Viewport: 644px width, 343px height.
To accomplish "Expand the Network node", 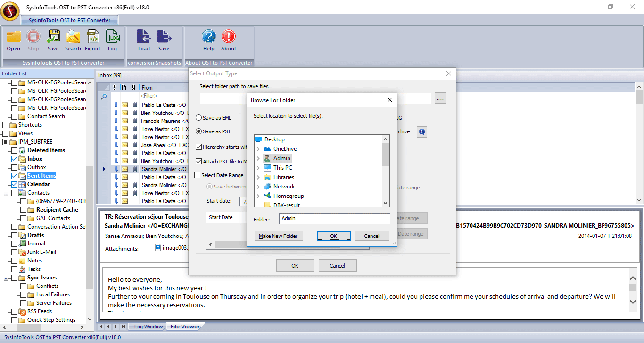I will [x=258, y=187].
